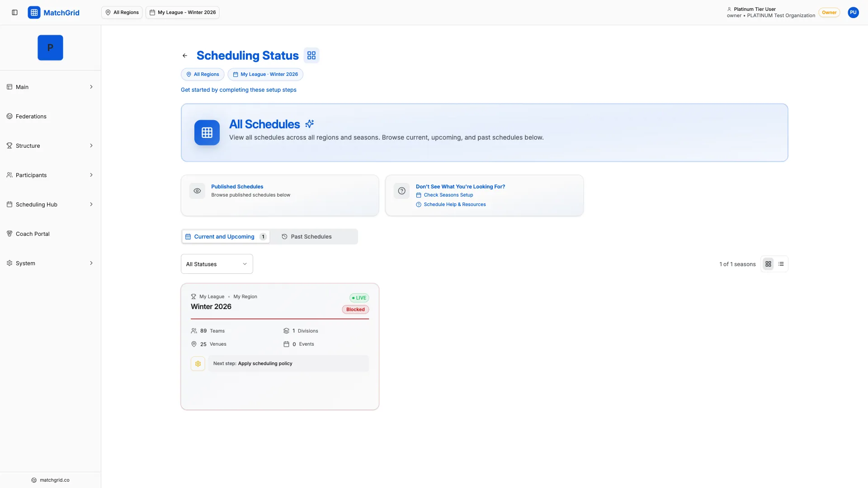Click Schedule Help & Resources
Screen dimensions: 868x488
click(x=454, y=204)
